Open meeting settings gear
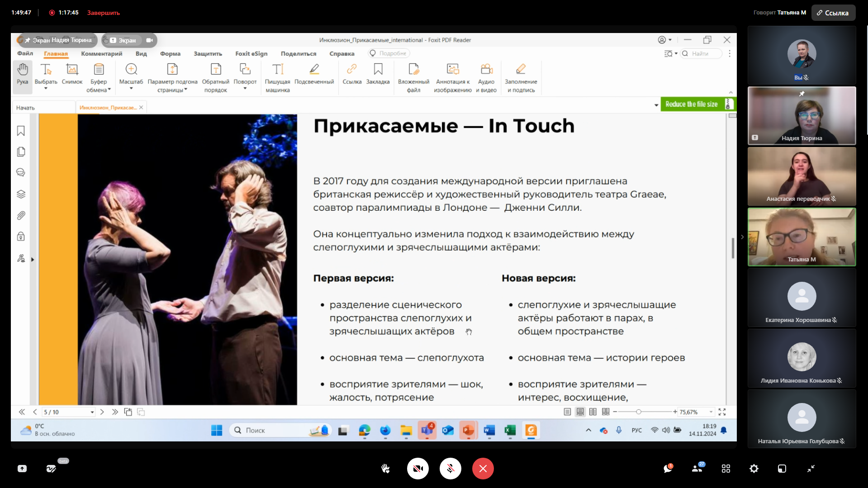Screen dimensions: 868x488 754,469
